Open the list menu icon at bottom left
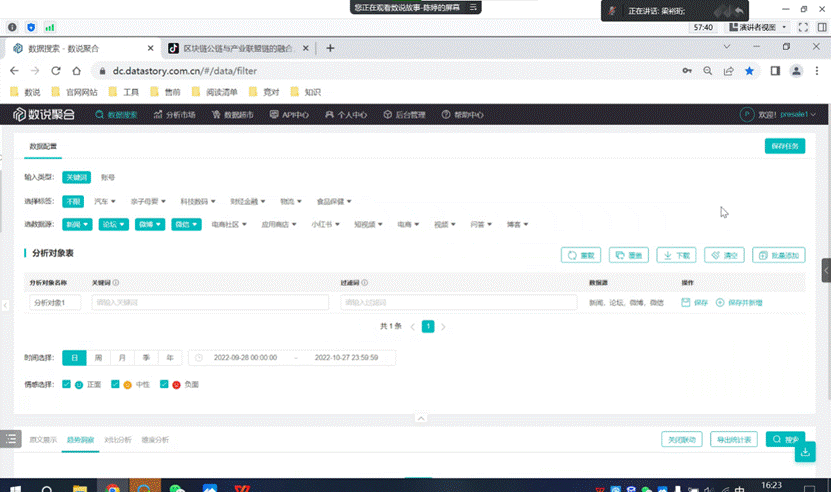831x492 pixels. click(x=11, y=439)
